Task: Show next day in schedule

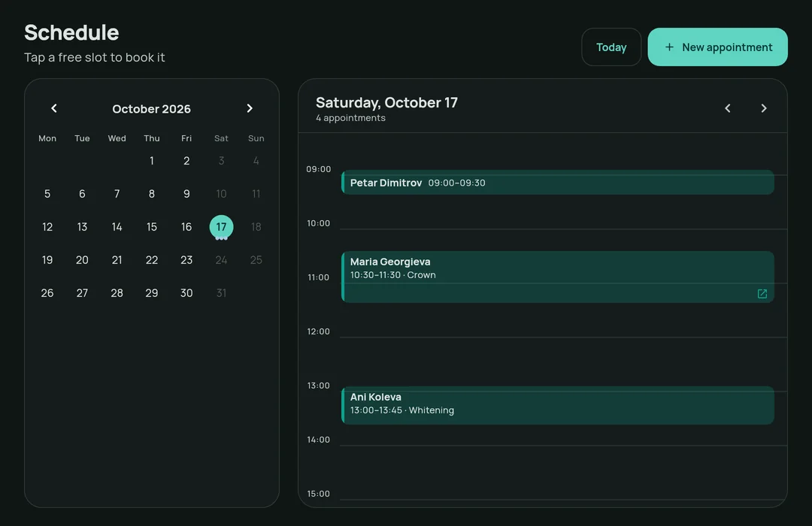Action: point(764,108)
